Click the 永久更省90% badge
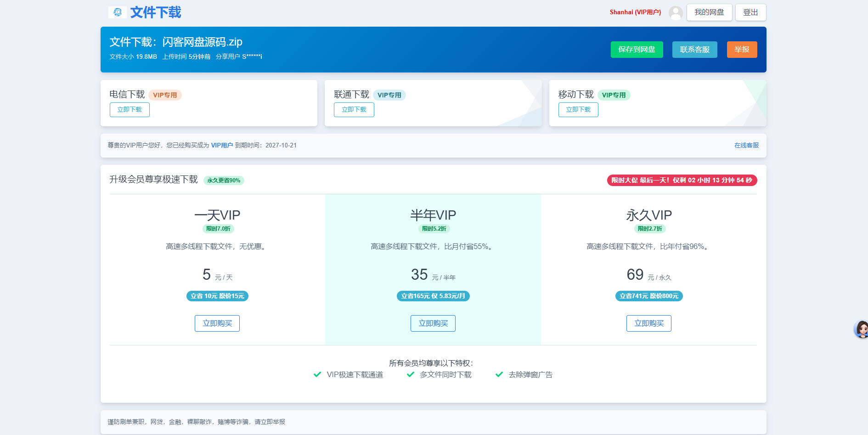Viewport: 868px width, 435px height. click(x=224, y=181)
